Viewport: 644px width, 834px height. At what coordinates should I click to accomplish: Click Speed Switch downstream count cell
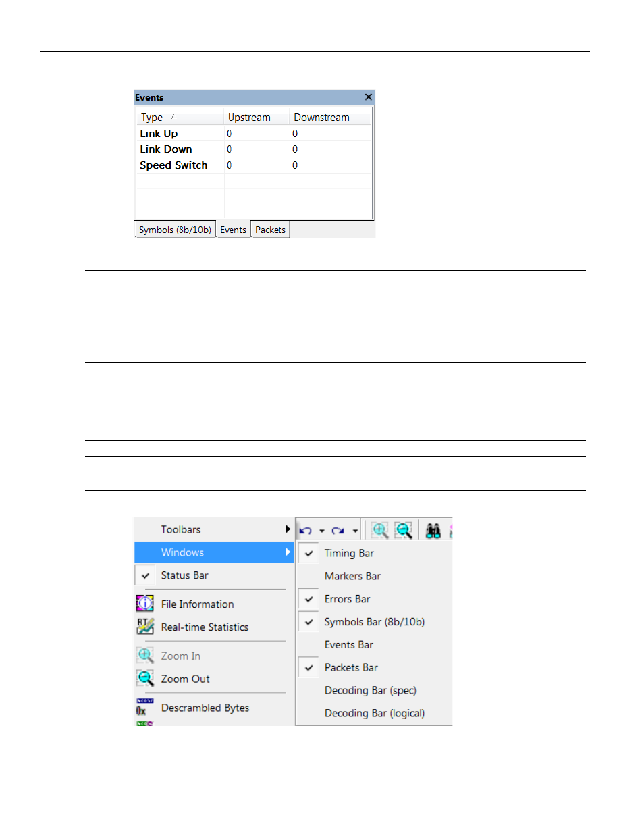(331, 165)
